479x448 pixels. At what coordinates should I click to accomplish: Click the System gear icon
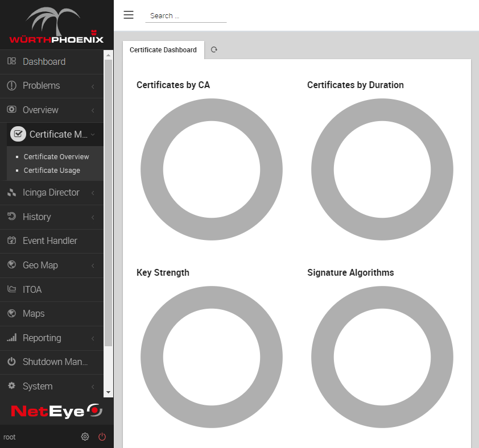click(11, 385)
